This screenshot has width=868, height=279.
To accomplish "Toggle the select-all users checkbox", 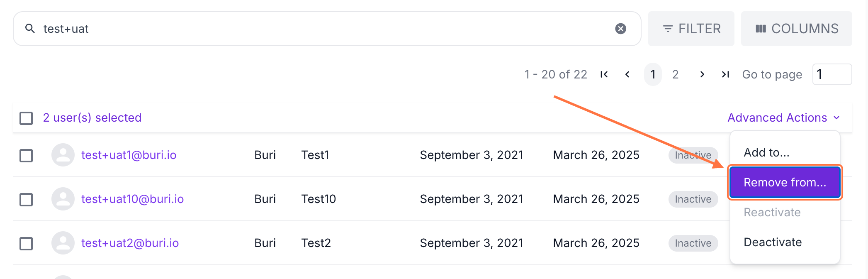I will pos(26,118).
